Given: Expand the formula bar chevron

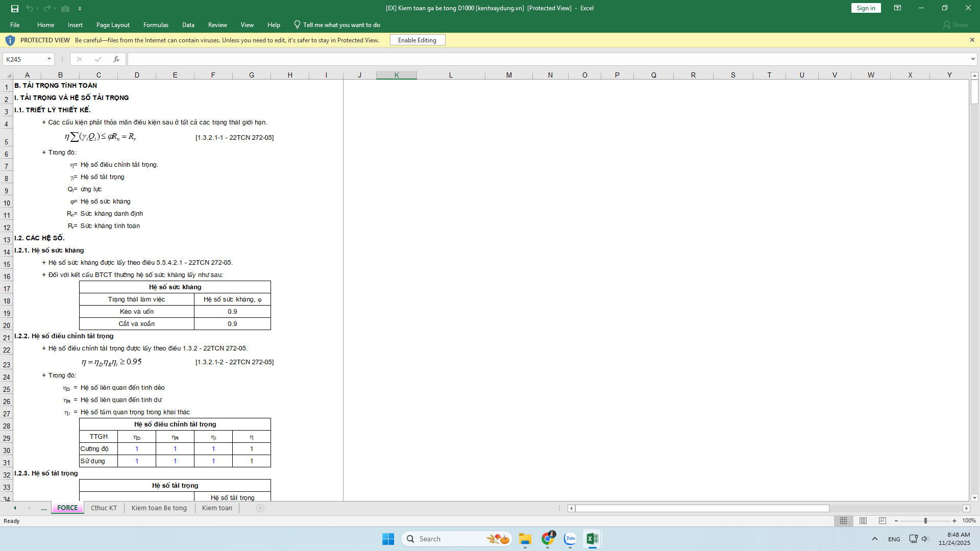Looking at the screenshot, I should 973,59.
